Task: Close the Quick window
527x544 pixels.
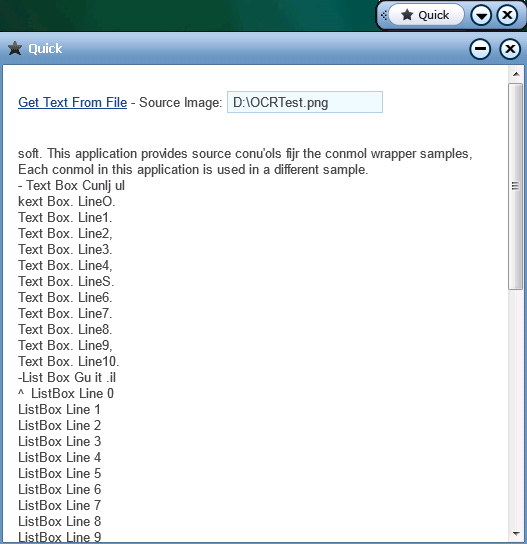Action: click(x=510, y=49)
